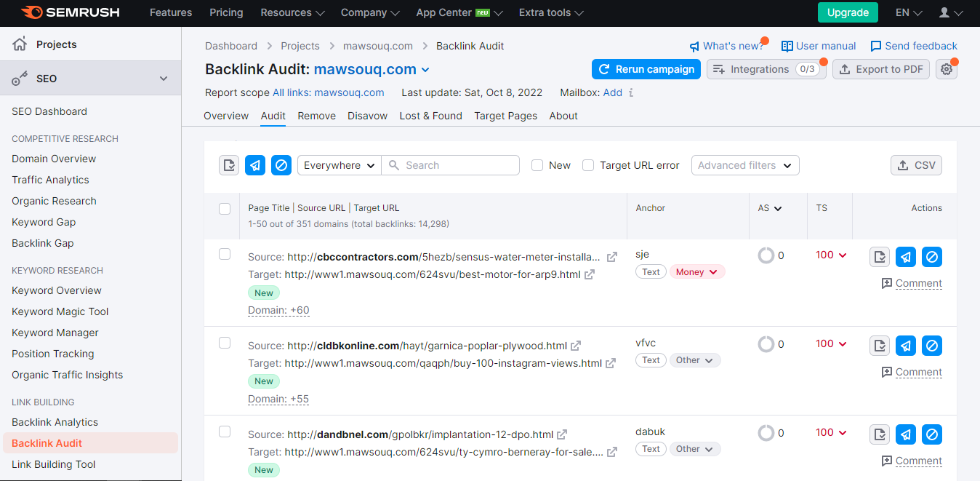Expand toxic score 100 for cbccontractors.com
The height and width of the screenshot is (481, 980).
(x=831, y=255)
